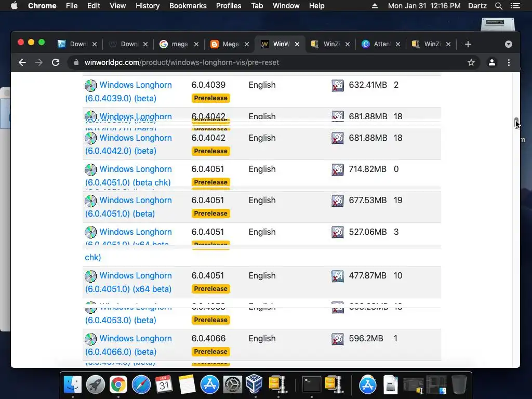Open the Profiles menu
This screenshot has height=399, width=532.
[x=229, y=6]
